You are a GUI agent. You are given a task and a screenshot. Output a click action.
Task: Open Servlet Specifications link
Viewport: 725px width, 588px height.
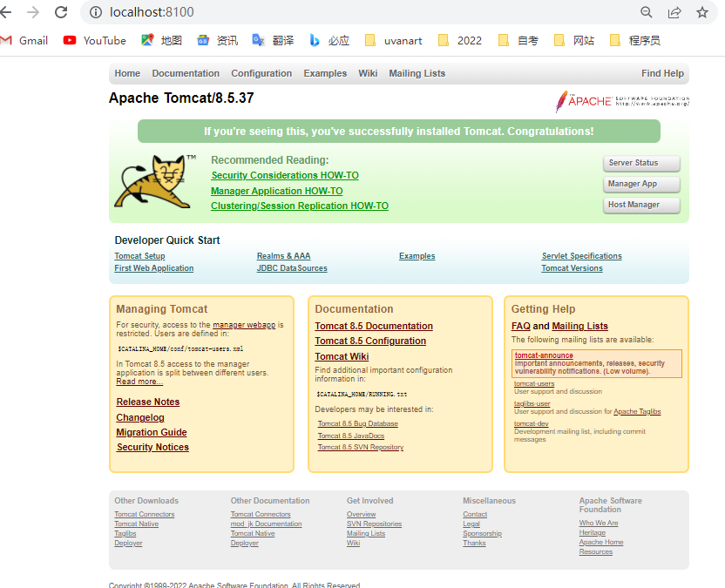coord(582,256)
